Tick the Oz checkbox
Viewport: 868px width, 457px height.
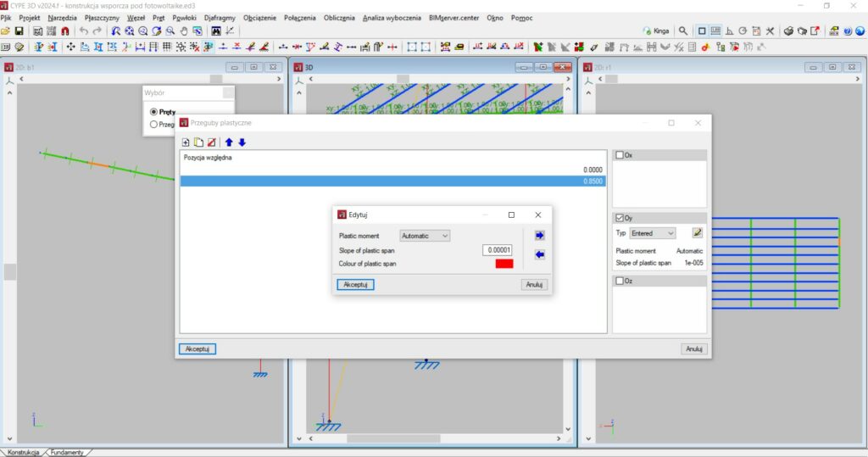pos(620,281)
